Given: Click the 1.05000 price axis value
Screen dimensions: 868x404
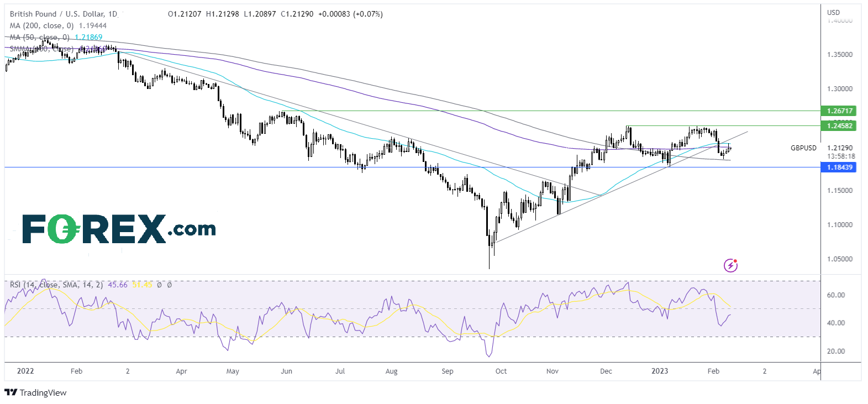Looking at the screenshot, I should pyautogui.click(x=839, y=259).
